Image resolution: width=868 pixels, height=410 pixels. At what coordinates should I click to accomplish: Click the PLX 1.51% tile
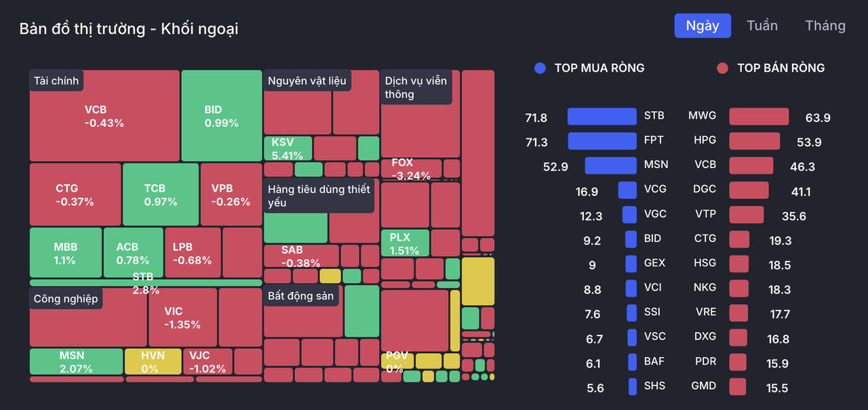[405, 243]
